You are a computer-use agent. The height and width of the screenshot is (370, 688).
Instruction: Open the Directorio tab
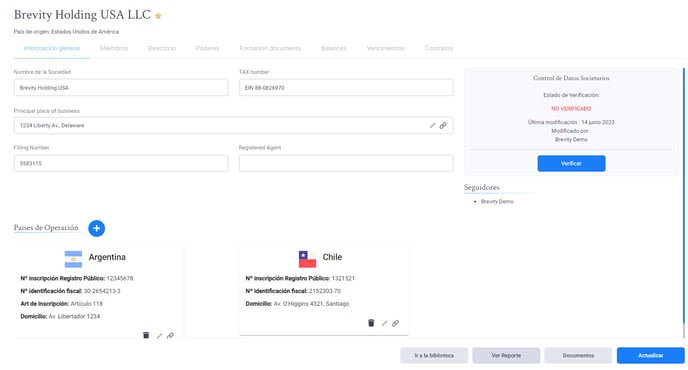coord(162,48)
